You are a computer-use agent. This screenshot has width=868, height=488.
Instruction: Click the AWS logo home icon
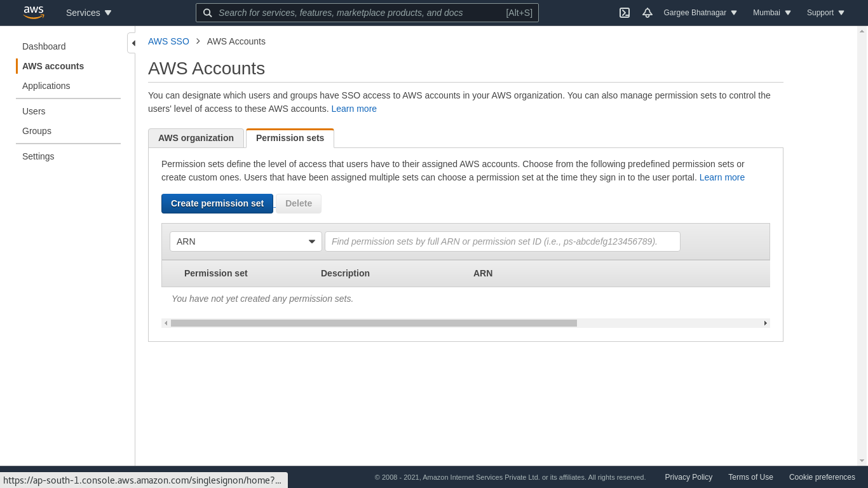34,13
